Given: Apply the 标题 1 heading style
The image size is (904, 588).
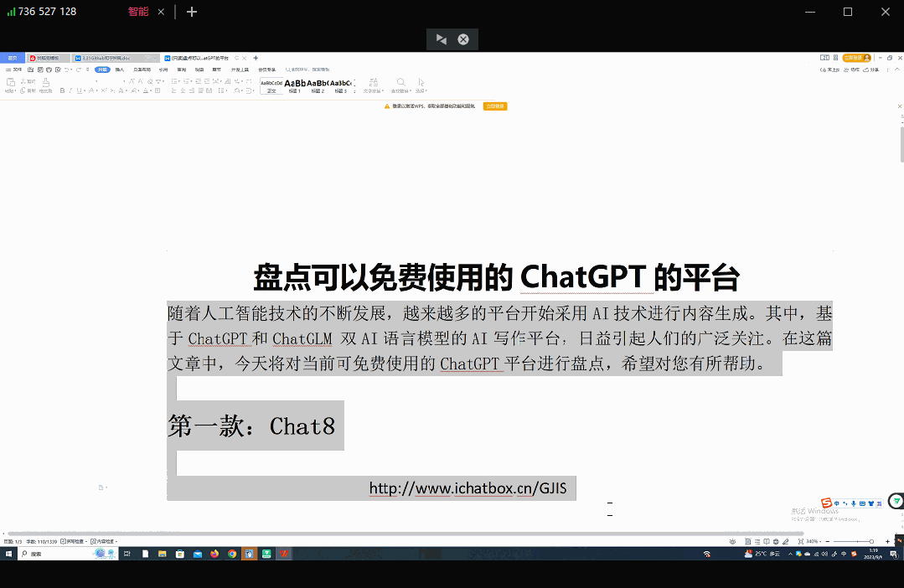Looking at the screenshot, I should pyautogui.click(x=295, y=85).
